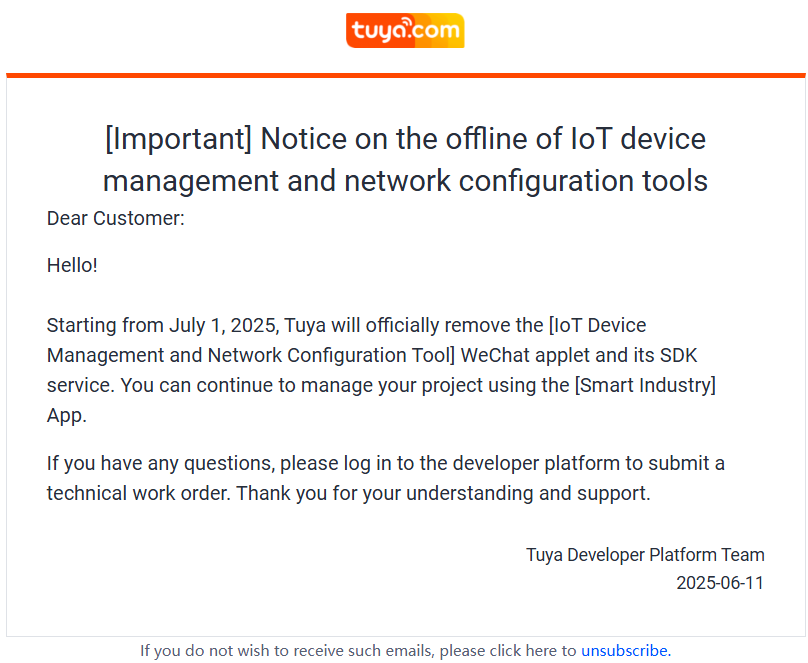The image size is (808, 663).
Task: Click the Thank you for understanding sentence
Action: point(443,494)
